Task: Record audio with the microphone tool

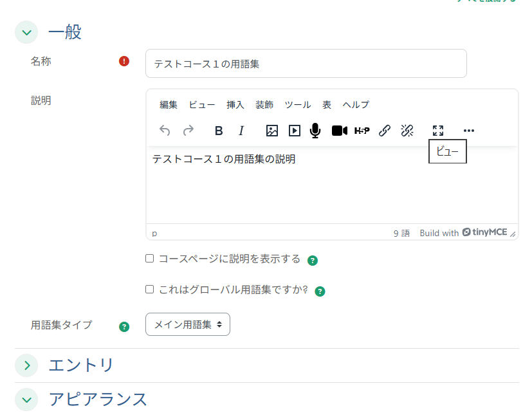Action: point(315,131)
